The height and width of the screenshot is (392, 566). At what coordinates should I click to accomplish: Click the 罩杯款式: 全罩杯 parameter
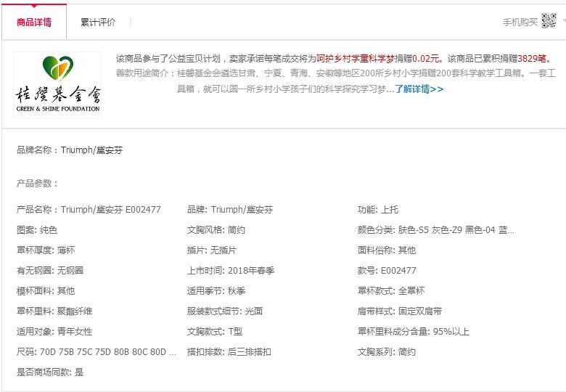pos(391,290)
